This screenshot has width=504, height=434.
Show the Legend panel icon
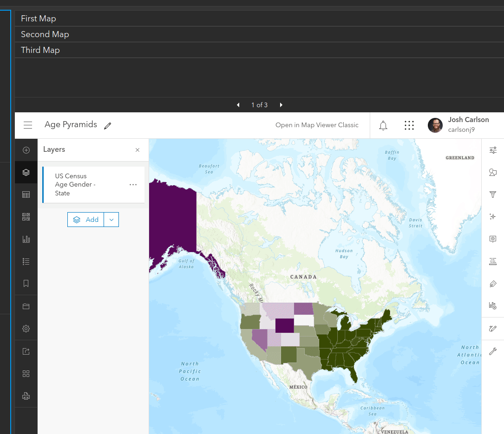(26, 262)
